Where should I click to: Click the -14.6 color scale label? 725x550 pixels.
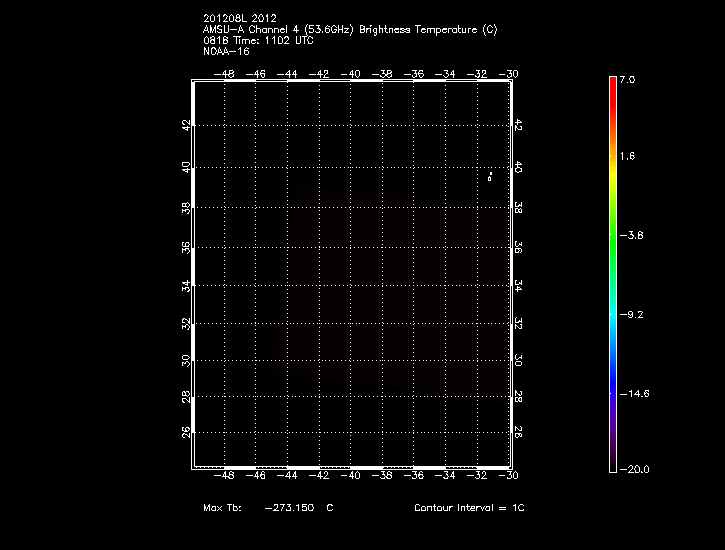[x=634, y=393]
